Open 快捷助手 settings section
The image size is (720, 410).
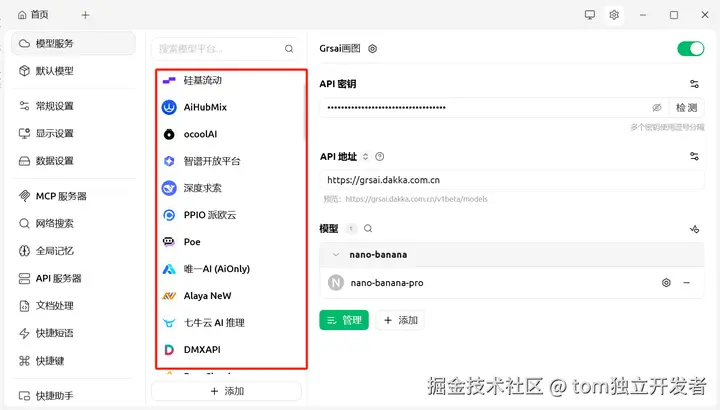pos(73,395)
